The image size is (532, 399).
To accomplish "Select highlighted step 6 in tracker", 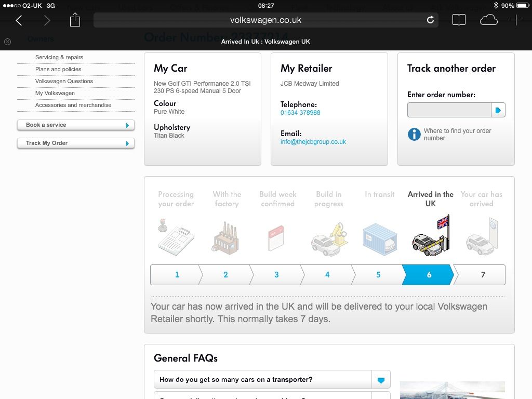I will pos(429,275).
